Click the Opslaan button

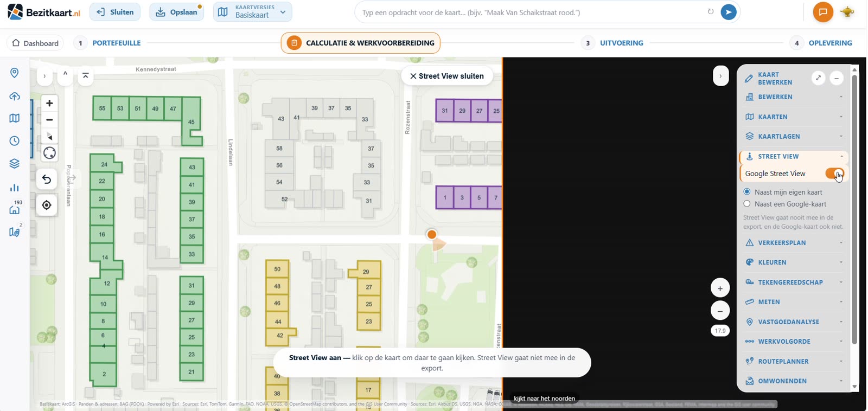pos(177,12)
